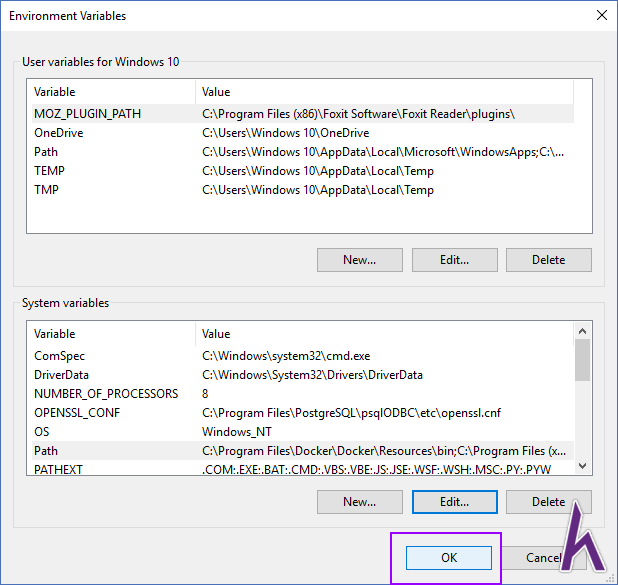The height and width of the screenshot is (585, 618).
Task: Click the value 8 for NUMBER_OF_PROCESSORS
Action: [x=205, y=393]
